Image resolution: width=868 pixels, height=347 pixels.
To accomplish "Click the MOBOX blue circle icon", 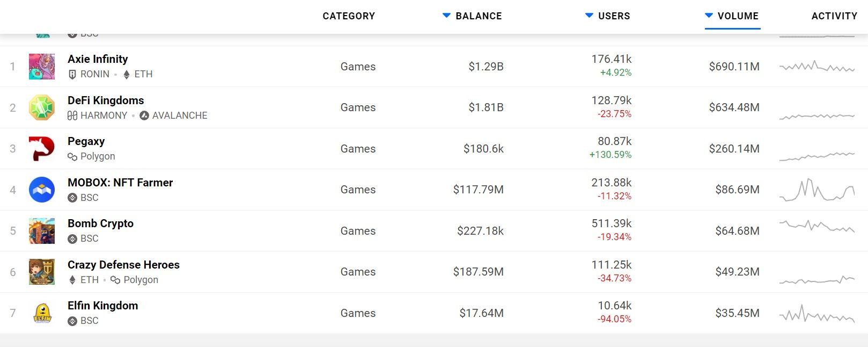I will tap(42, 190).
